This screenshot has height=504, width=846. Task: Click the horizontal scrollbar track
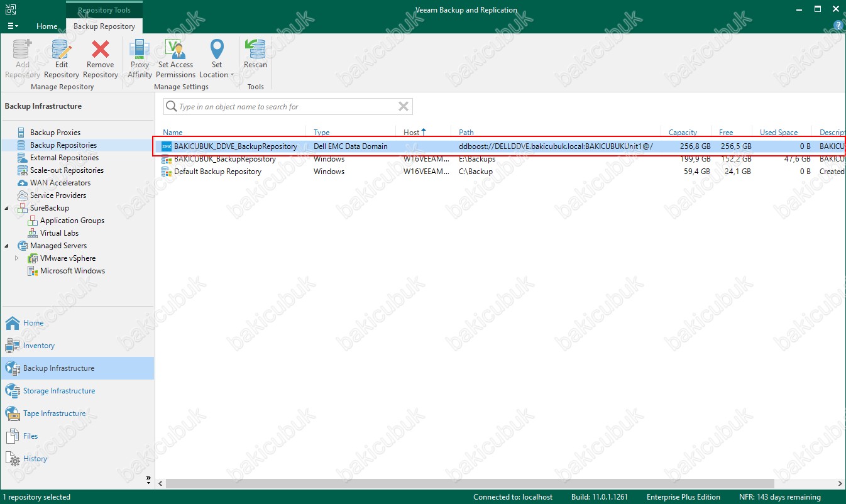click(500, 484)
